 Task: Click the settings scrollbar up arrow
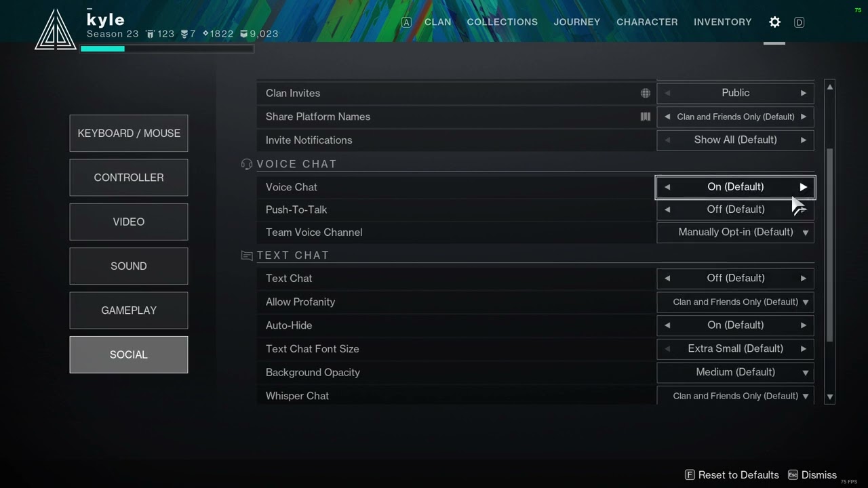point(830,87)
